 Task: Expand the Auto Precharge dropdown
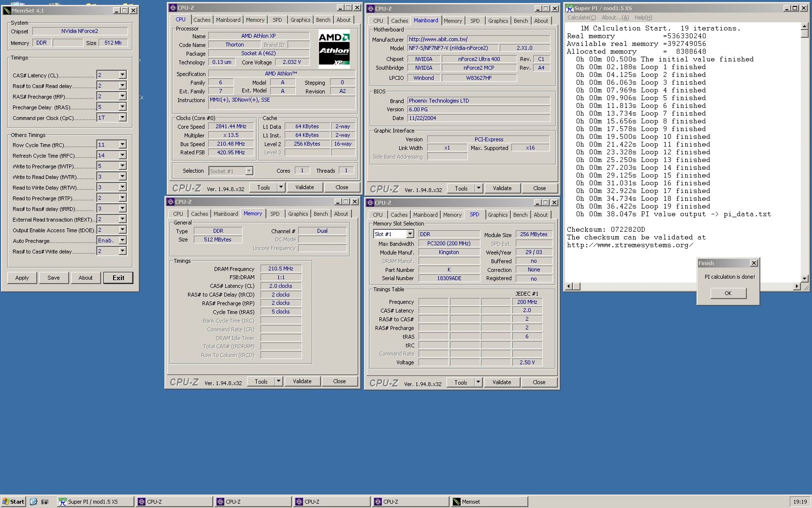pos(122,240)
